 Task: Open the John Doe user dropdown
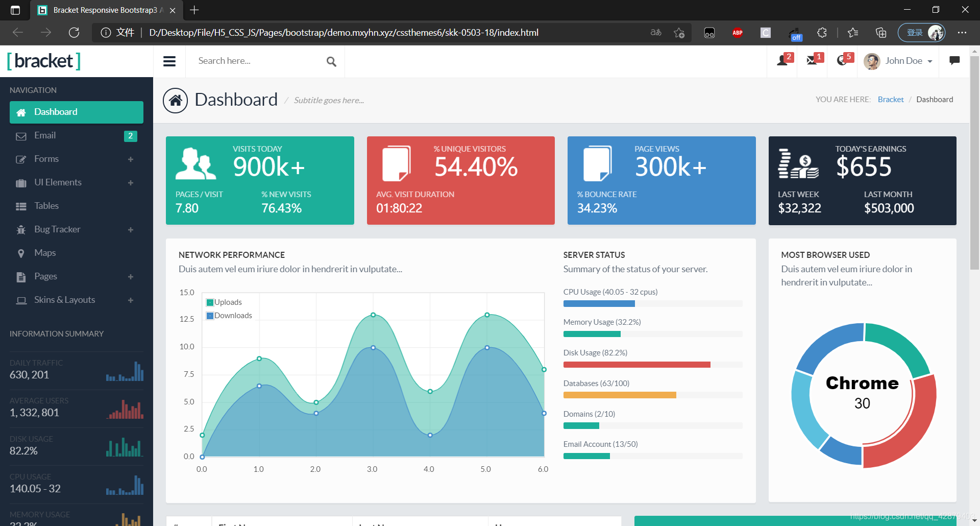[x=898, y=61]
